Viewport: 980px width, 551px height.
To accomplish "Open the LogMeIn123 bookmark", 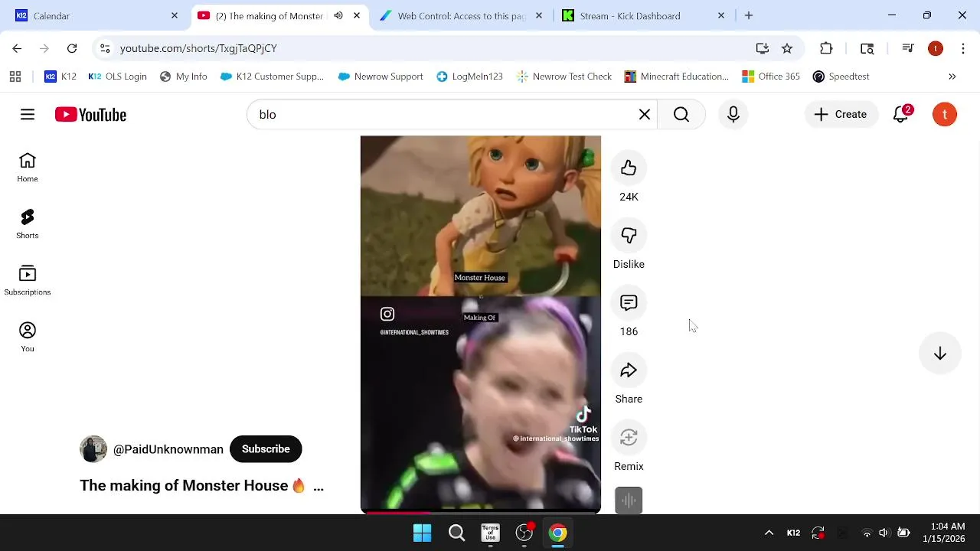I will pyautogui.click(x=469, y=77).
